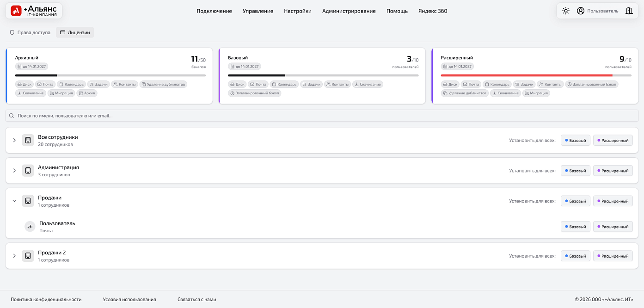Set Базовый license for Продажи group
This screenshot has width=644, height=308.
(x=576, y=201)
